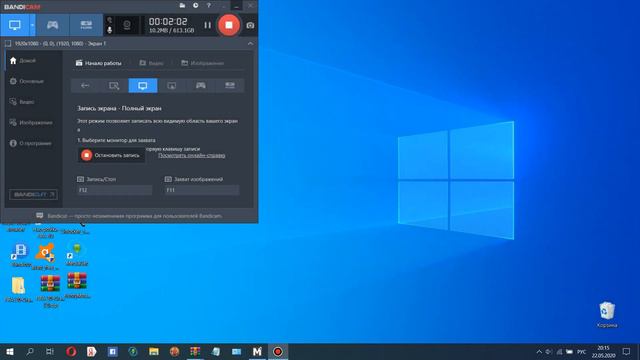Show hidden system tray icons
Screen dimensions: 640x360
click(539, 352)
